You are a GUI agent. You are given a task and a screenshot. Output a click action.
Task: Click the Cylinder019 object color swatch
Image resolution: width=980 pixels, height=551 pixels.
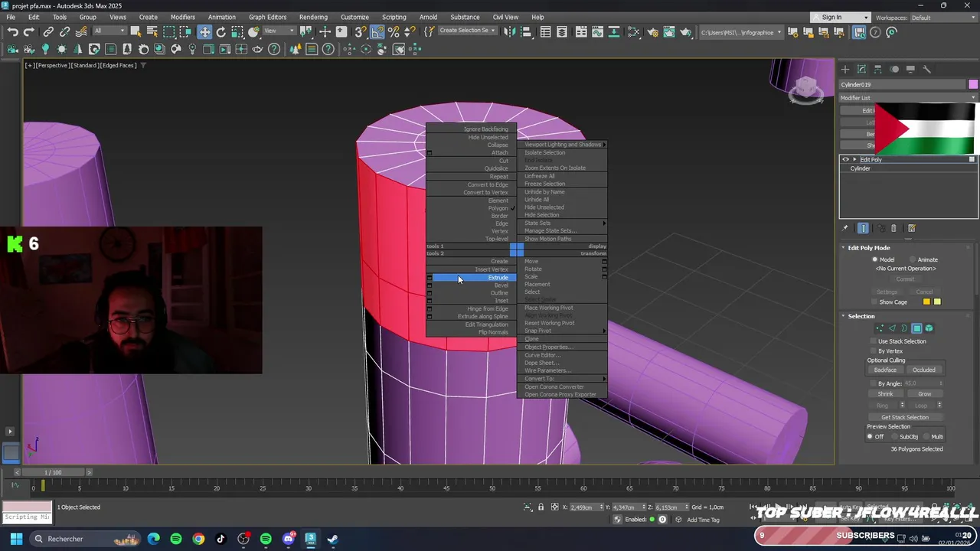tap(973, 84)
